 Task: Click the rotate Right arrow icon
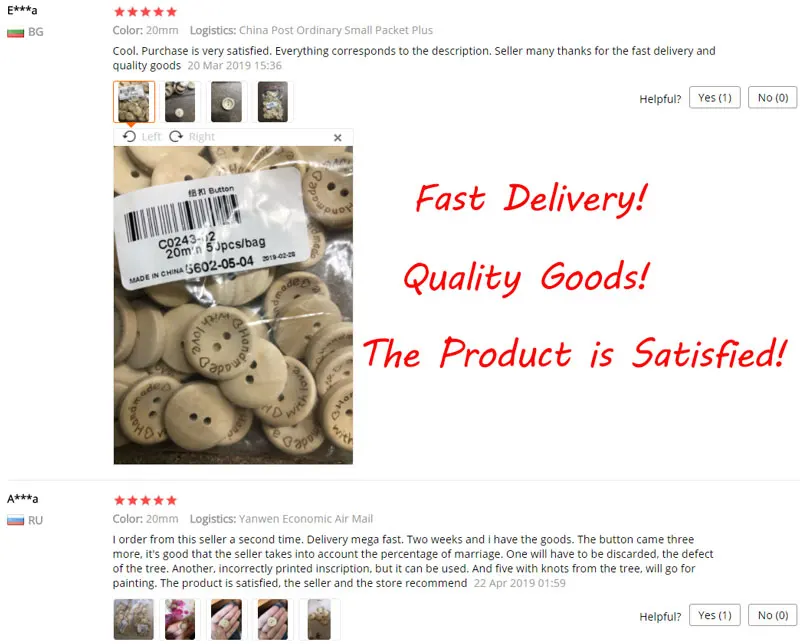click(176, 136)
